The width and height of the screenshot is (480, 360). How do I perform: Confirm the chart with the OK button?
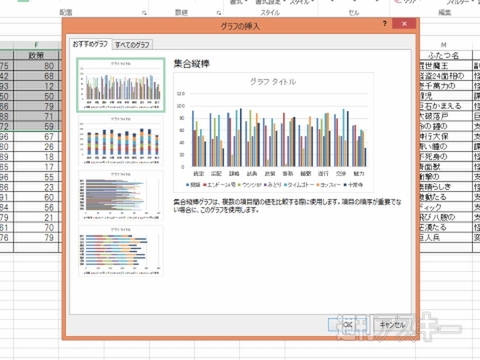[347, 325]
